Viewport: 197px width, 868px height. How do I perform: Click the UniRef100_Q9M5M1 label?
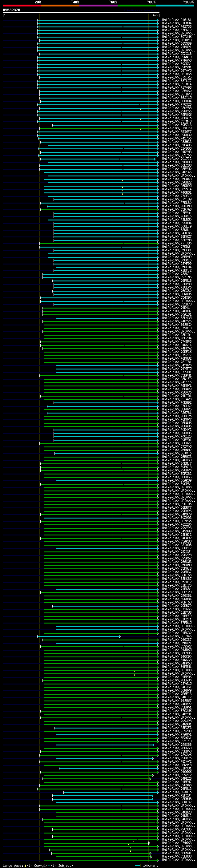176,67
